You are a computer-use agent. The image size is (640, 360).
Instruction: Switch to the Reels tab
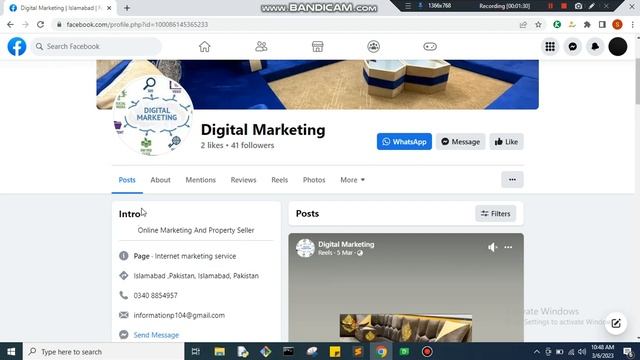pos(280,180)
